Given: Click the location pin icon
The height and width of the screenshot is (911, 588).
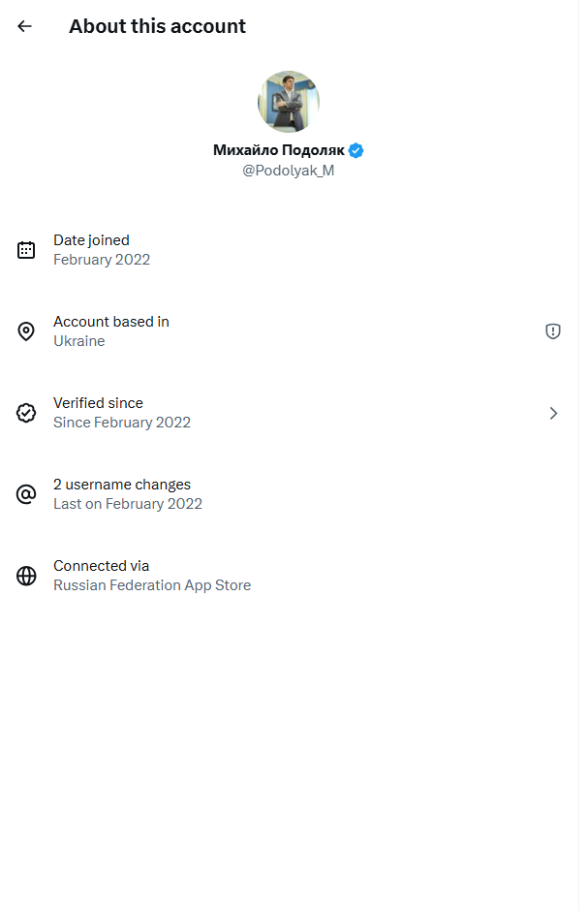Looking at the screenshot, I should pyautogui.click(x=26, y=331).
